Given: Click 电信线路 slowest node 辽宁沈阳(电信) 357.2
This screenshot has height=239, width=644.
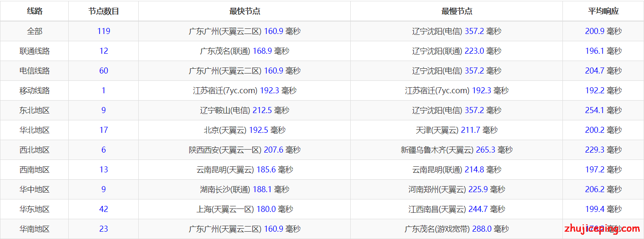Looking at the screenshot, I should (457, 70).
